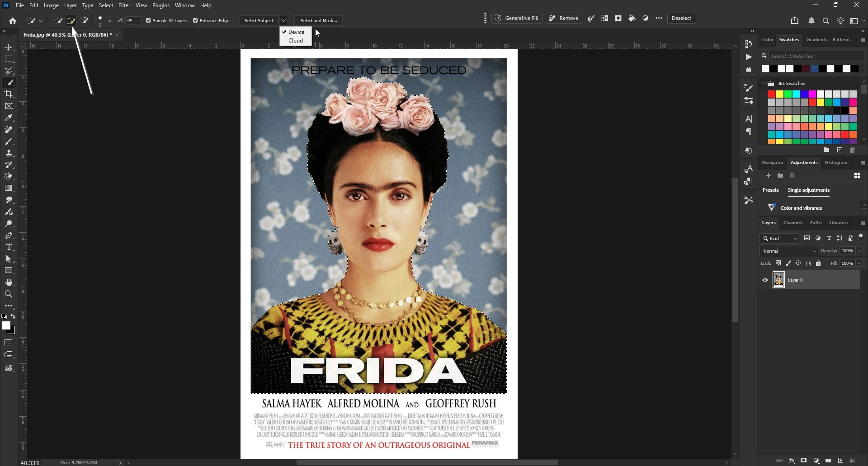Select the Eyedropper tool

coord(9,118)
